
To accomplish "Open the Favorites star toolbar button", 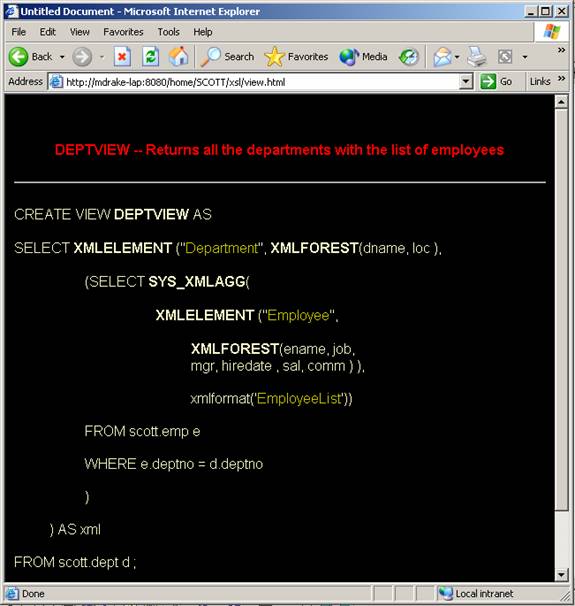I will coord(296,57).
